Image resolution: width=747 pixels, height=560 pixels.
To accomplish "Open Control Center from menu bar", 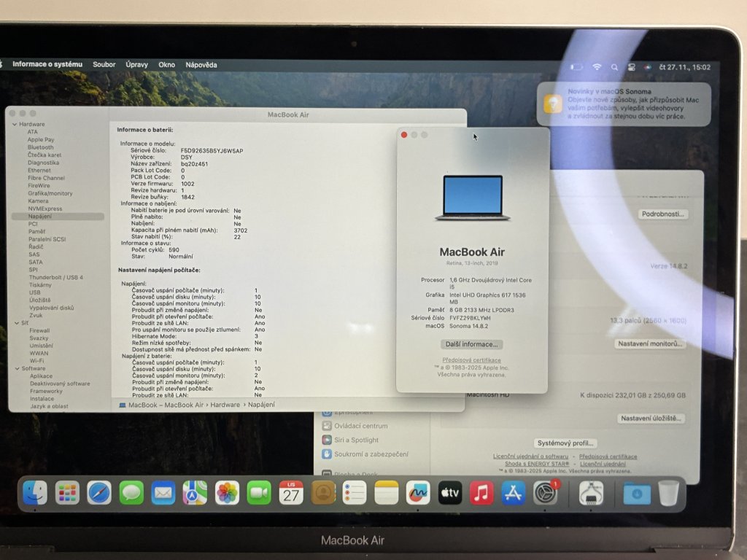I will click(x=631, y=66).
